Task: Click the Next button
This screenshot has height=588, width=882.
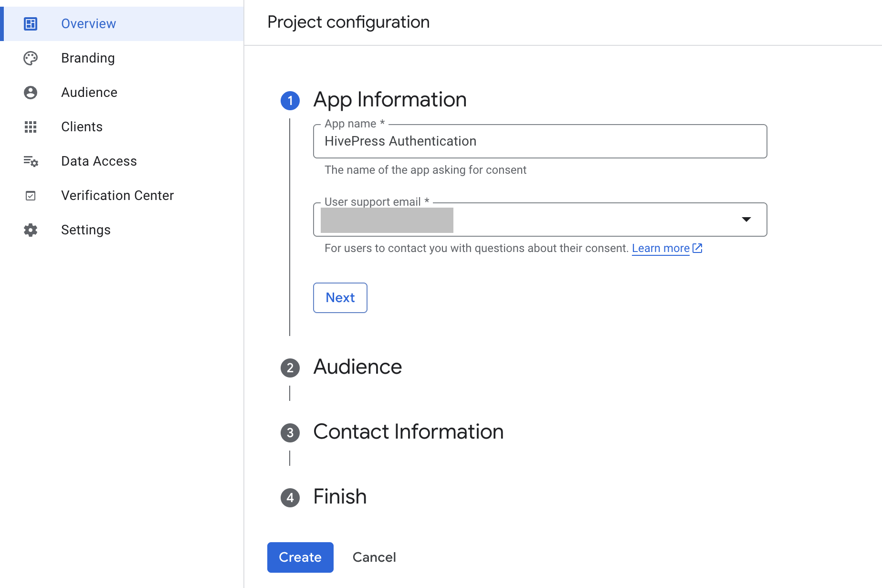Action: click(x=340, y=297)
